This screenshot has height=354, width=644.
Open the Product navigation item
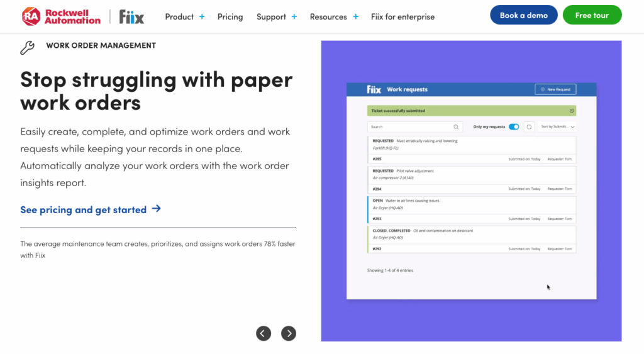point(179,17)
